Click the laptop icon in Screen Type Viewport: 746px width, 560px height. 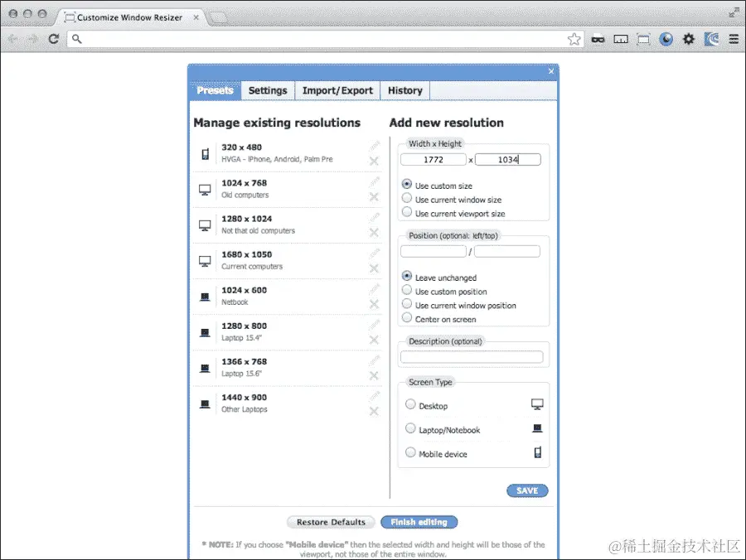(x=537, y=428)
